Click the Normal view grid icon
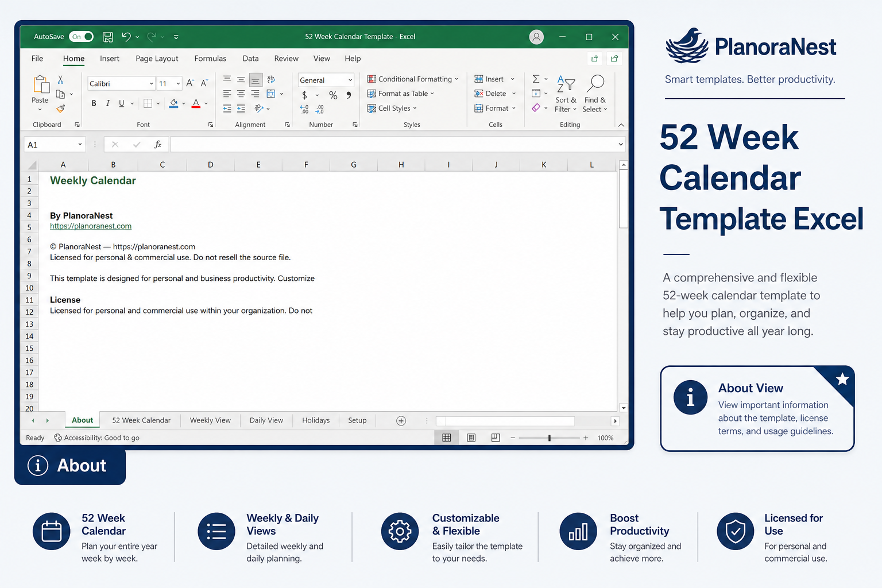Image resolution: width=882 pixels, height=588 pixels. pos(447,438)
